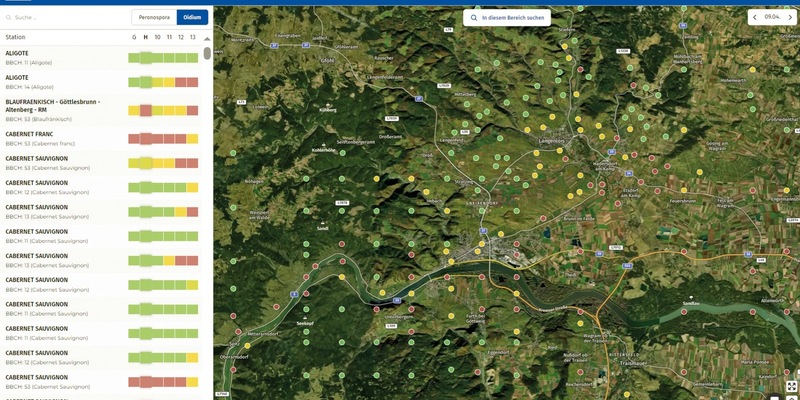Open BLAUFRAENKISCH Göttlesbrunn station entry

point(60,110)
